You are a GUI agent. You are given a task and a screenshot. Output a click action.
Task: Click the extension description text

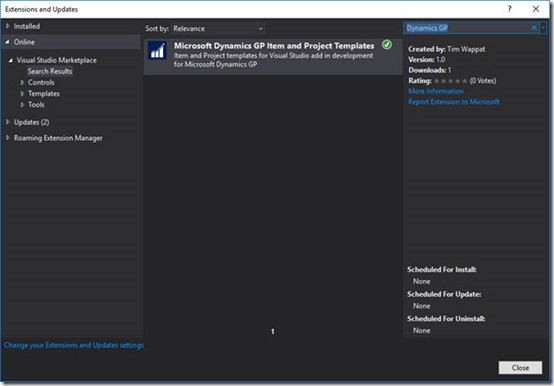tap(273, 60)
